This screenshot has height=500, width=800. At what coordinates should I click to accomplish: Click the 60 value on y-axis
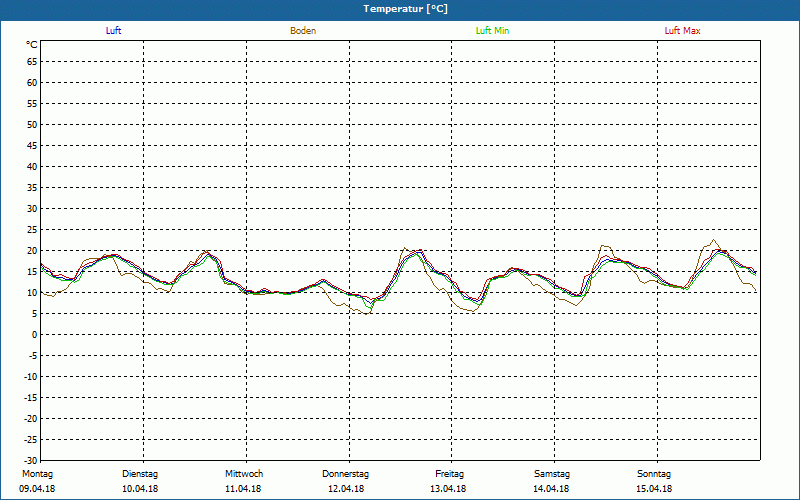32,83
